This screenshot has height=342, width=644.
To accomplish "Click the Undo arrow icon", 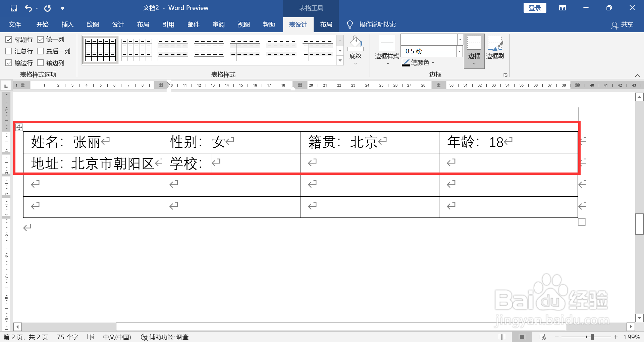I will click(x=28, y=8).
